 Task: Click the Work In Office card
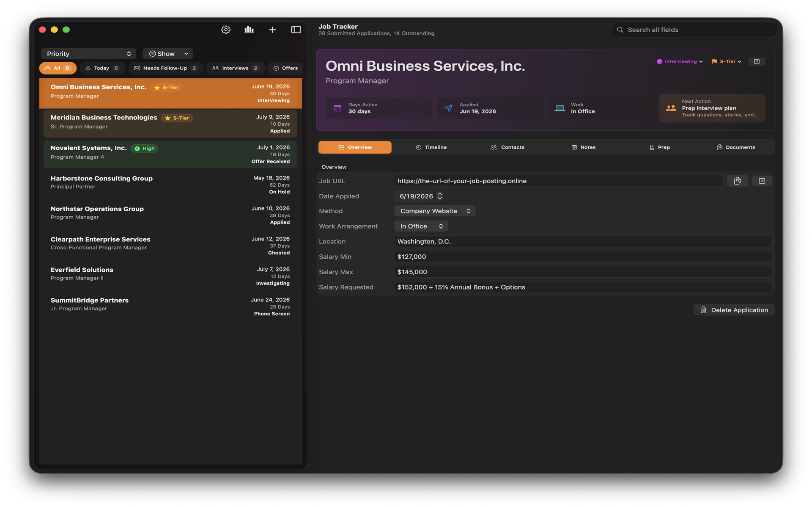pos(601,108)
